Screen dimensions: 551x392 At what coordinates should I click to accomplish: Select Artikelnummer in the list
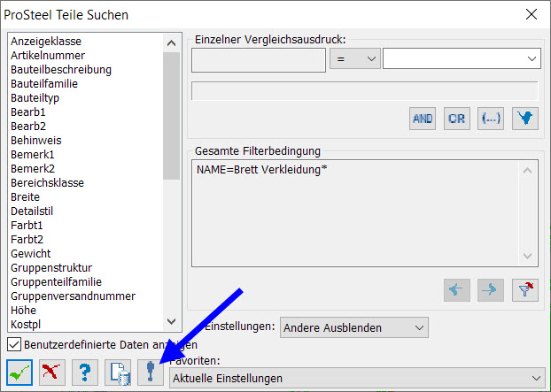48,55
